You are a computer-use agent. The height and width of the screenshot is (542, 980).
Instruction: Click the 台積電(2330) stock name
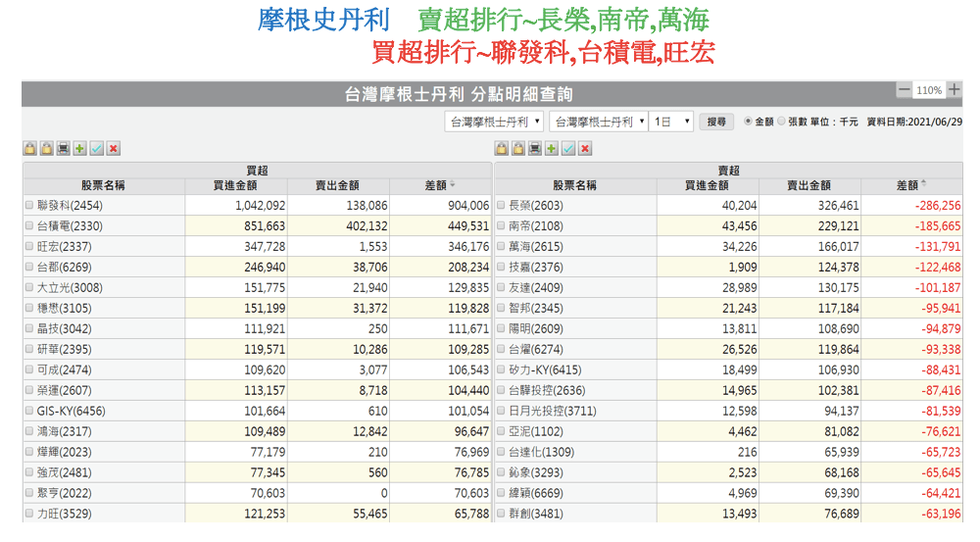65,226
